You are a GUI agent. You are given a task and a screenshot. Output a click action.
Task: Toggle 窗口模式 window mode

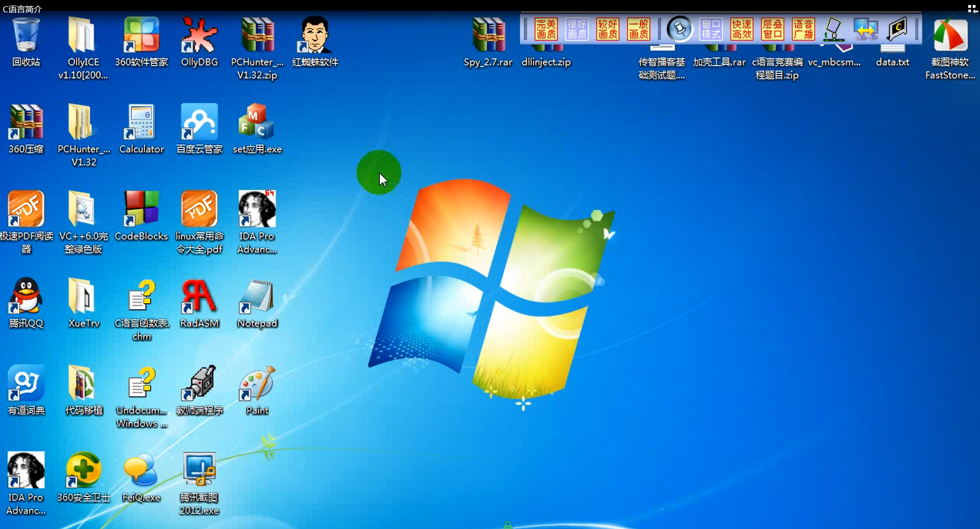tap(710, 29)
